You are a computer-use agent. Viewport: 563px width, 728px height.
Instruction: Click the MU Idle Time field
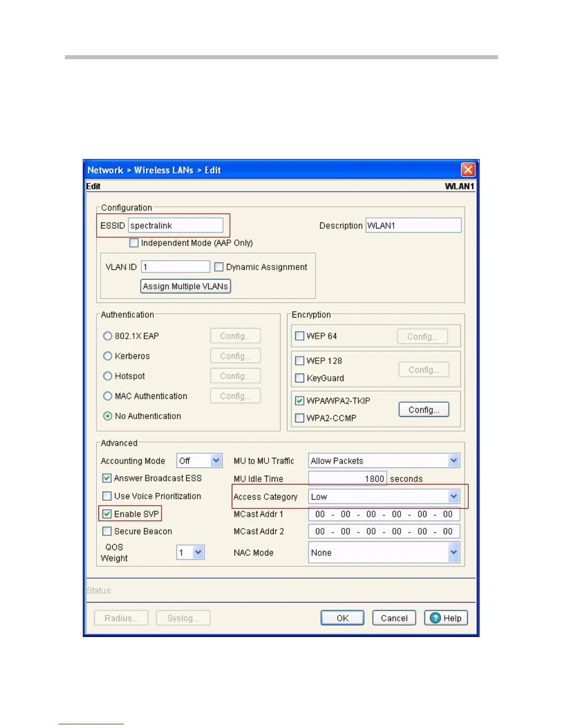[347, 478]
